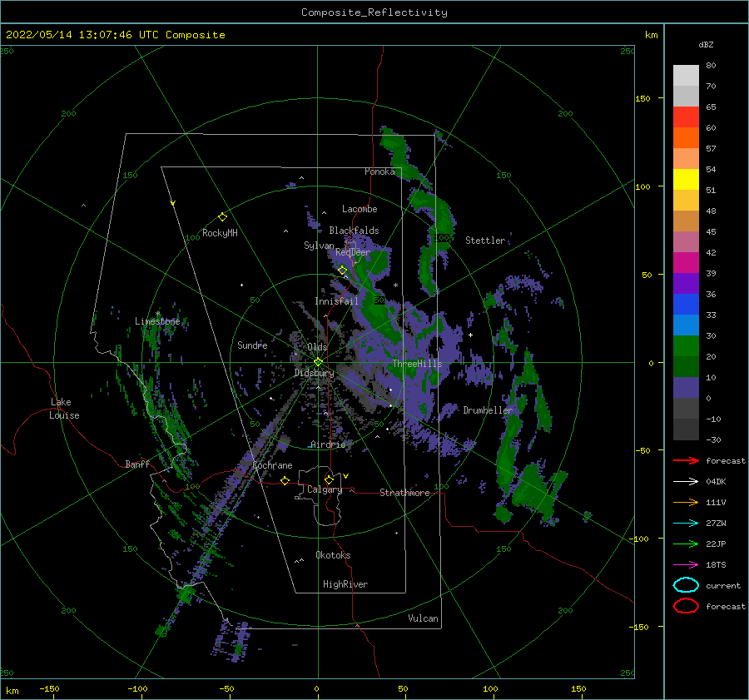
Task: Click the ThreeHills label
Action: pos(418,364)
